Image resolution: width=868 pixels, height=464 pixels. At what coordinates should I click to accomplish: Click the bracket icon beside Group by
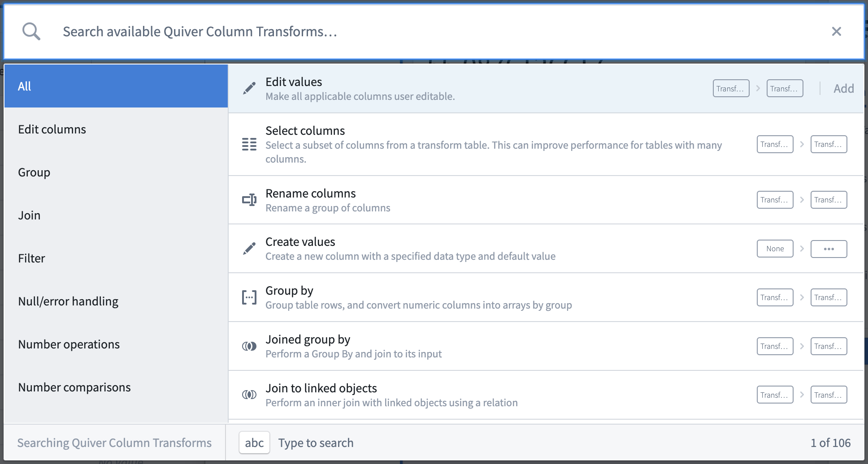[x=249, y=297]
